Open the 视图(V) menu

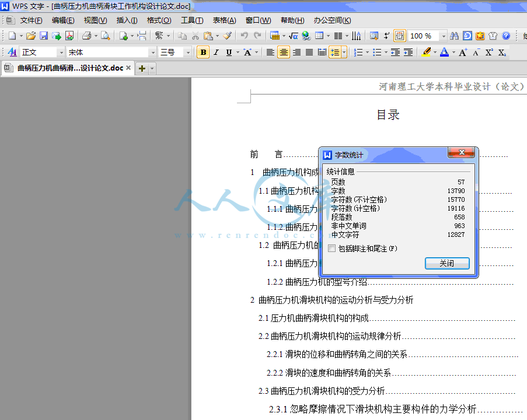pyautogui.click(x=96, y=20)
